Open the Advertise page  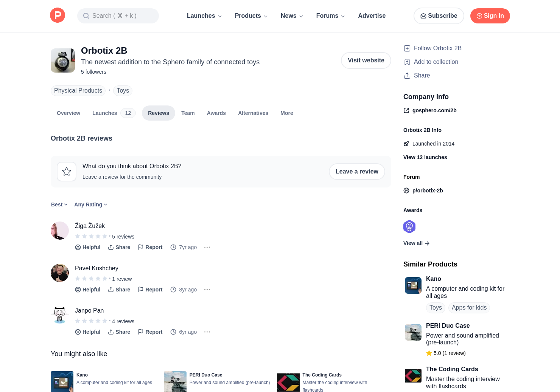click(x=372, y=16)
